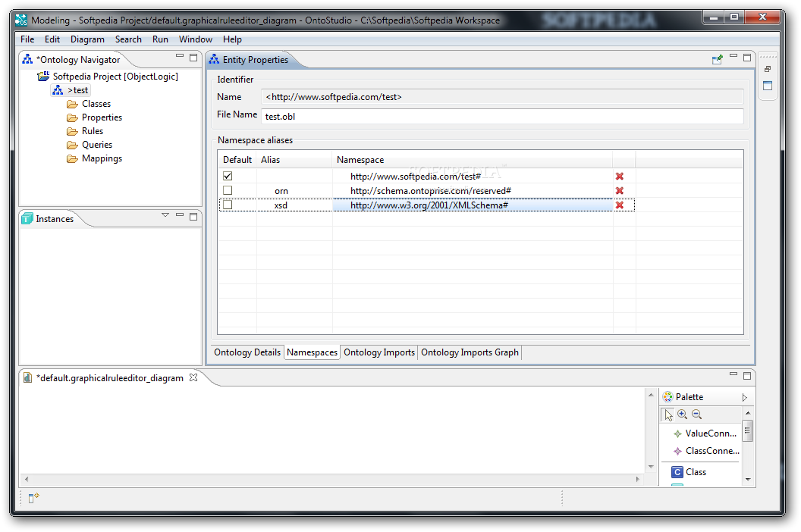Switch to Ontology Imports Graph tab

point(470,353)
